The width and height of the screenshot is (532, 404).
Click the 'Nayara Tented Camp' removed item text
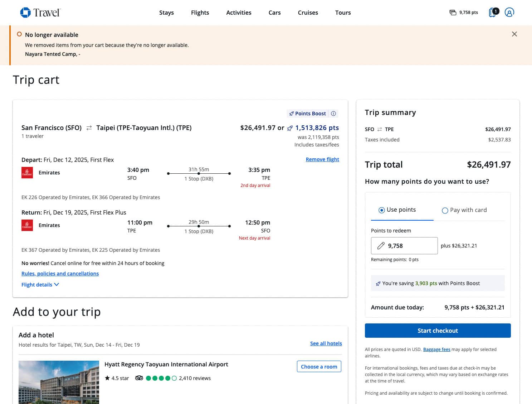(53, 54)
